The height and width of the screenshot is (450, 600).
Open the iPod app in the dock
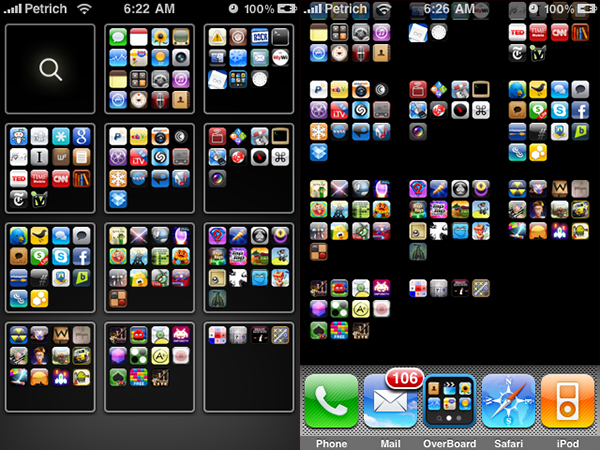pos(567,401)
